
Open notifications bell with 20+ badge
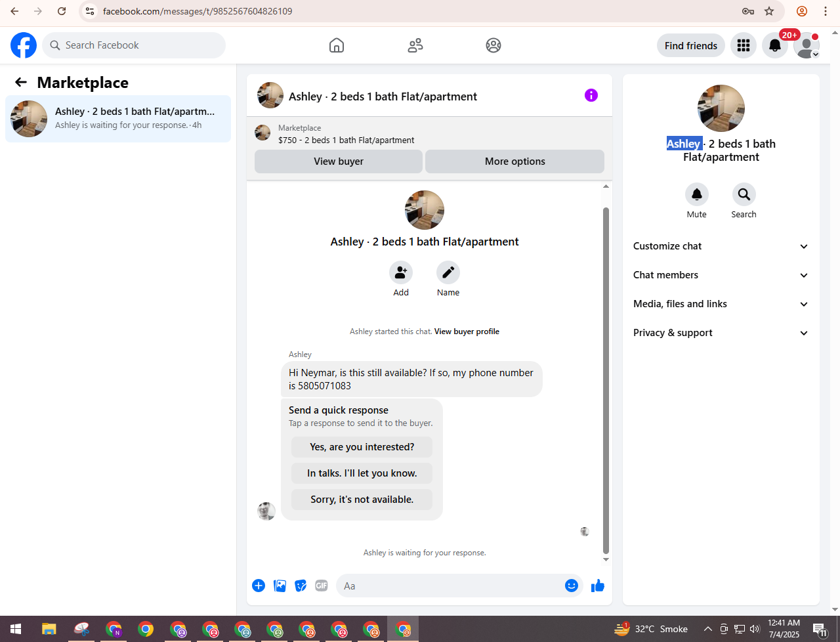775,45
